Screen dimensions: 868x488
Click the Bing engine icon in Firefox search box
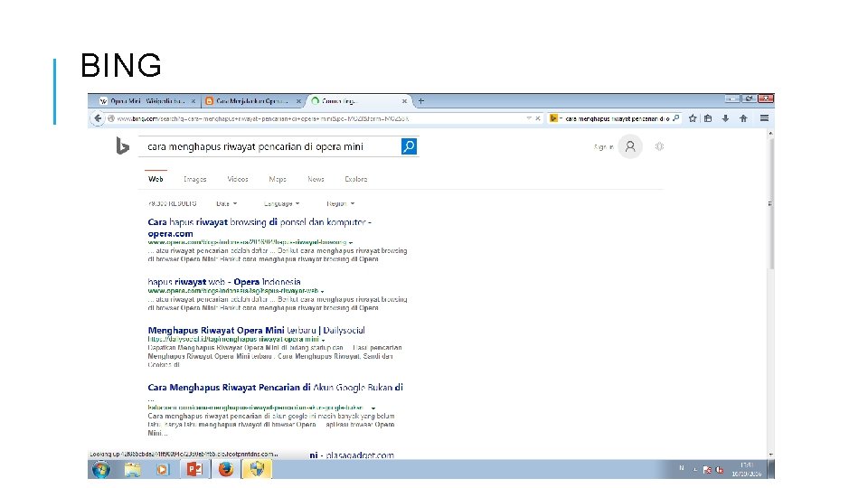click(x=553, y=117)
